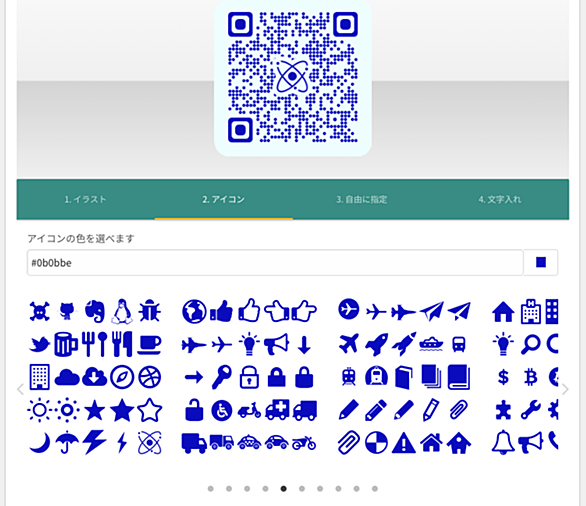This screenshot has height=506, width=586.
Task: Click the #0b0bbe color code field
Action: click(275, 263)
